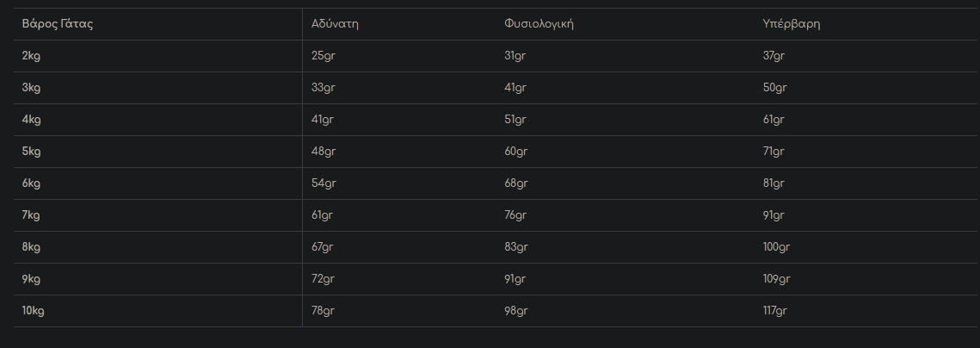Select the 71gr cell under Υπέρβαρη
This screenshot has width=980, height=348.
(x=774, y=152)
